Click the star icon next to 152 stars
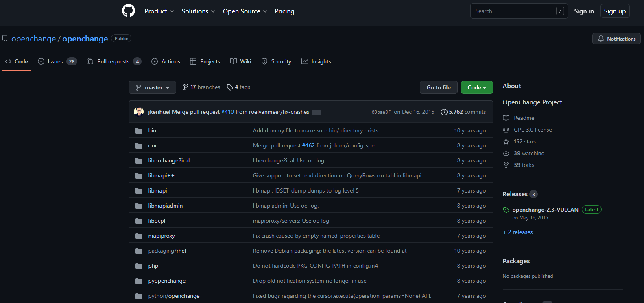 (x=506, y=142)
